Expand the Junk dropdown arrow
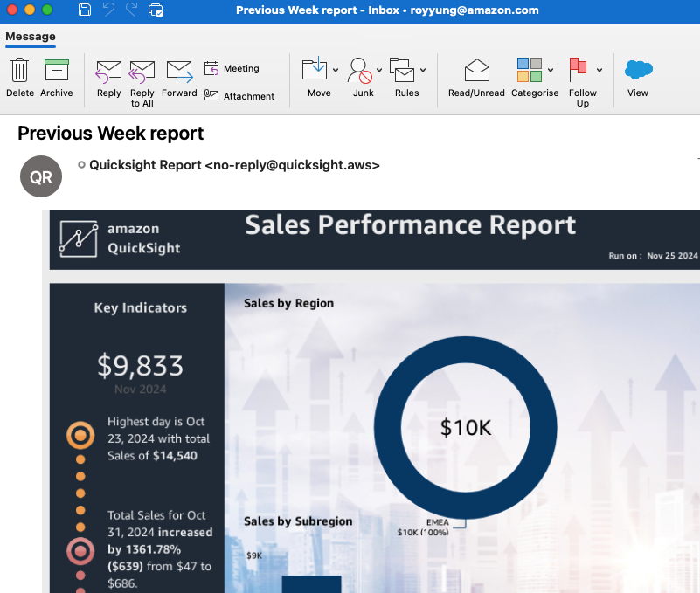Viewport: 700px width, 593px height. [379, 70]
